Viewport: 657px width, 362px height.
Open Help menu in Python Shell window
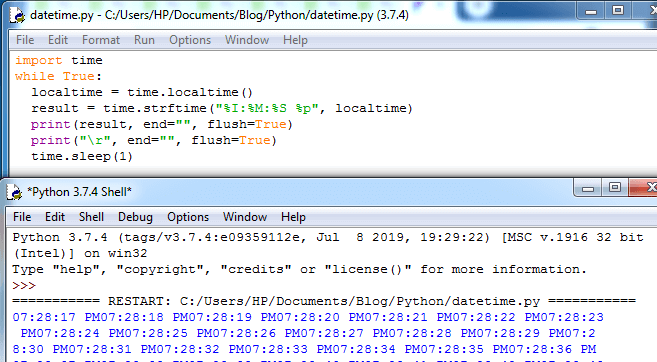[293, 217]
